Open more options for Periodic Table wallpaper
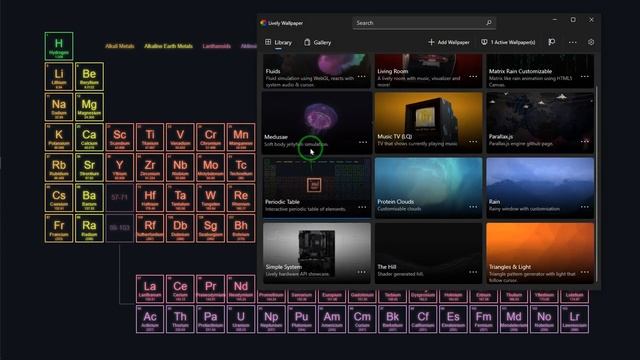The image size is (640, 360). click(x=362, y=207)
